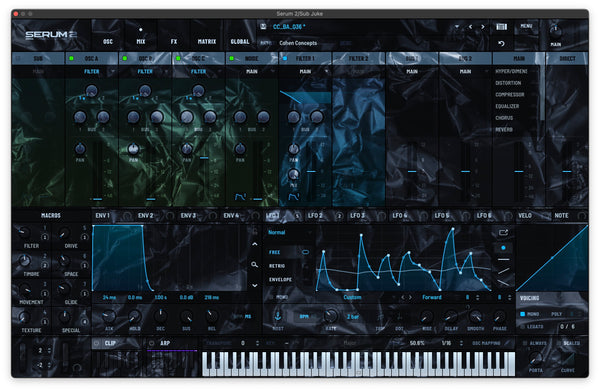Click the MAIN volume knob
The width and height of the screenshot is (600, 391).
(556, 30)
